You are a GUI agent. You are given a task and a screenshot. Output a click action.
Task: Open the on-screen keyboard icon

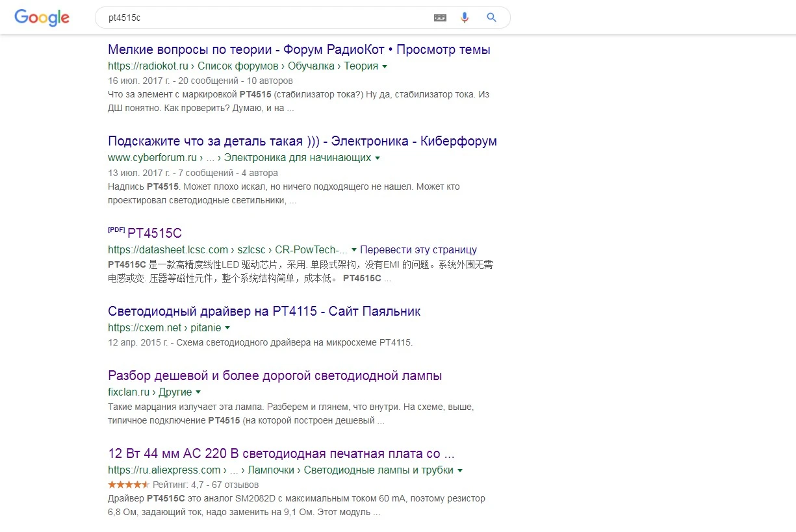point(440,18)
